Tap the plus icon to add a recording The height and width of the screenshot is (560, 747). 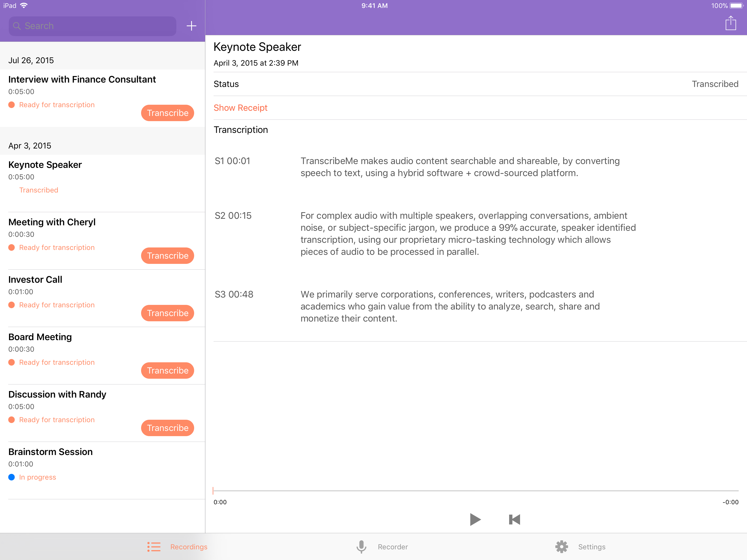pos(191,26)
